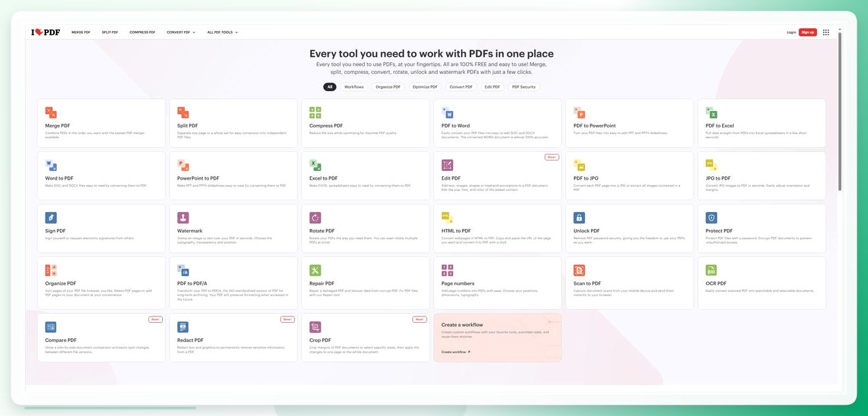This screenshot has height=416, width=868.
Task: Click the Page numbers icon
Action: pyautogui.click(x=447, y=270)
